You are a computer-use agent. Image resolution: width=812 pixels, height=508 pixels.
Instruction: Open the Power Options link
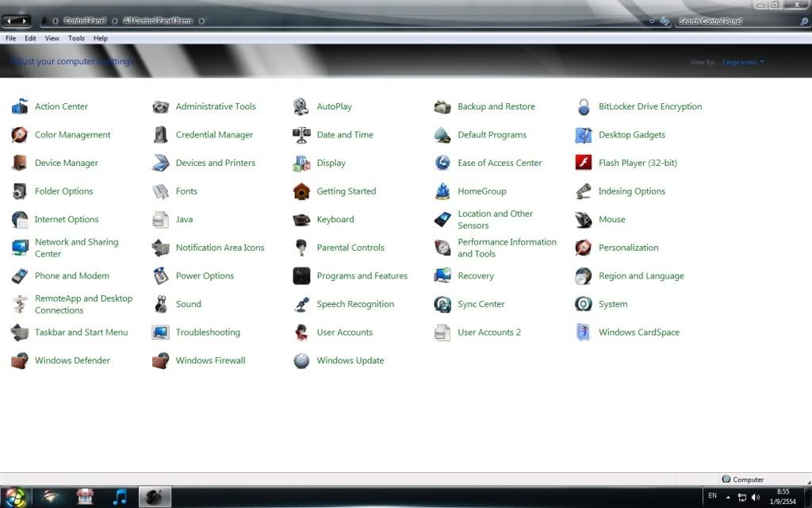pos(205,275)
